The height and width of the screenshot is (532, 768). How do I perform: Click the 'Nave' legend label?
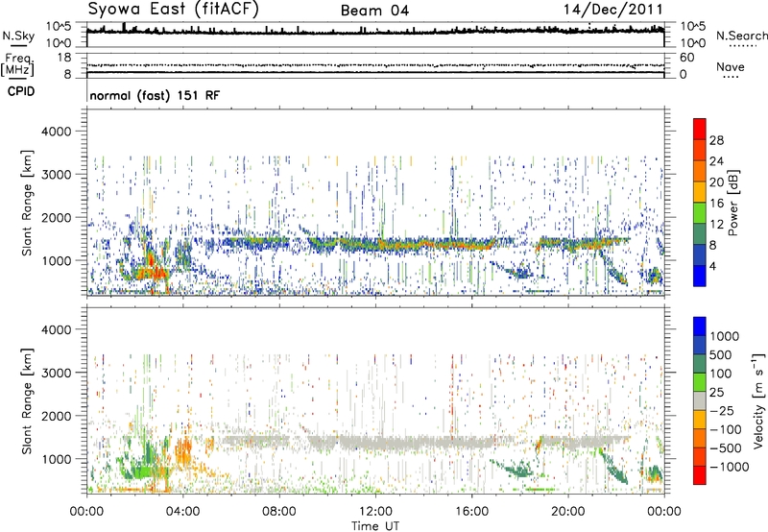731,66
